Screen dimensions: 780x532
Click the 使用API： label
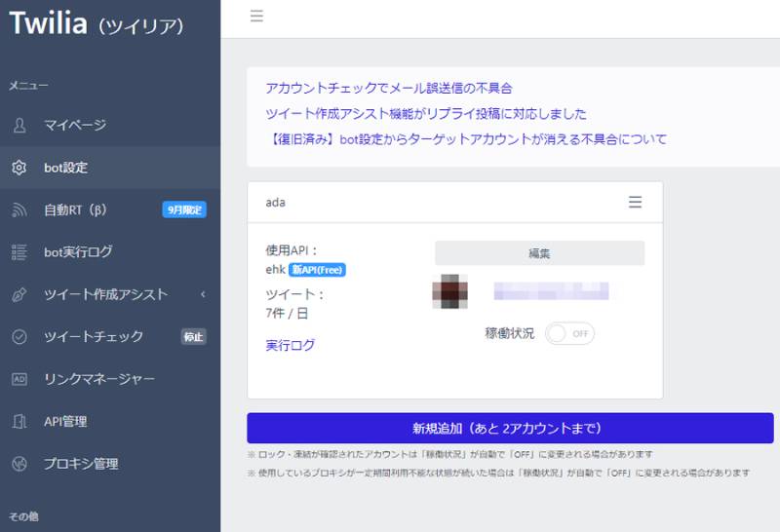[x=292, y=250]
